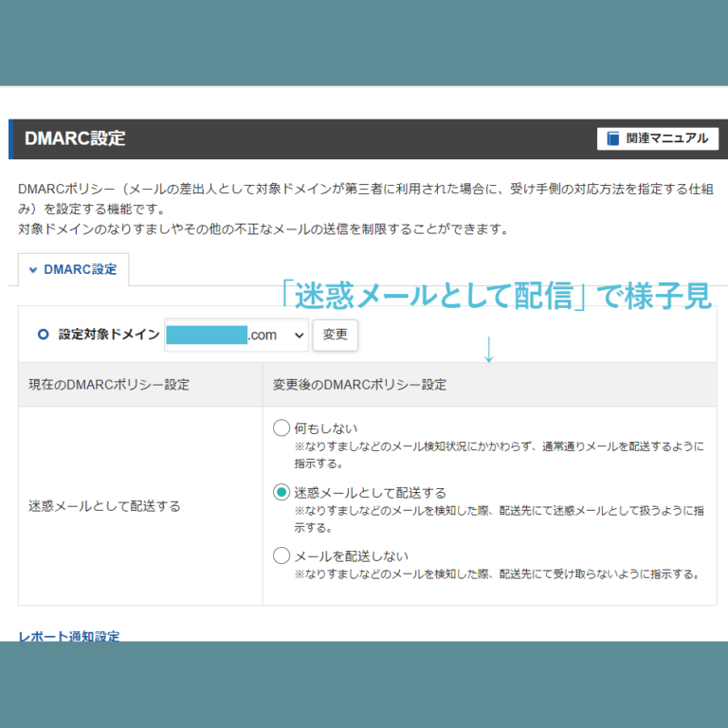Viewport: 728px width, 728px height.
Task: Click the メールを配送しない label text
Action: tap(351, 555)
